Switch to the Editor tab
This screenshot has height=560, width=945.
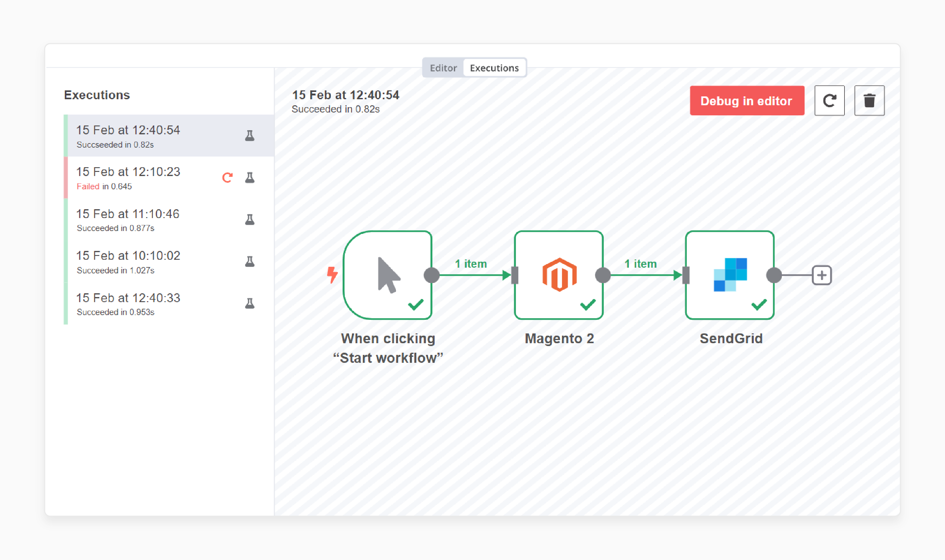(443, 68)
